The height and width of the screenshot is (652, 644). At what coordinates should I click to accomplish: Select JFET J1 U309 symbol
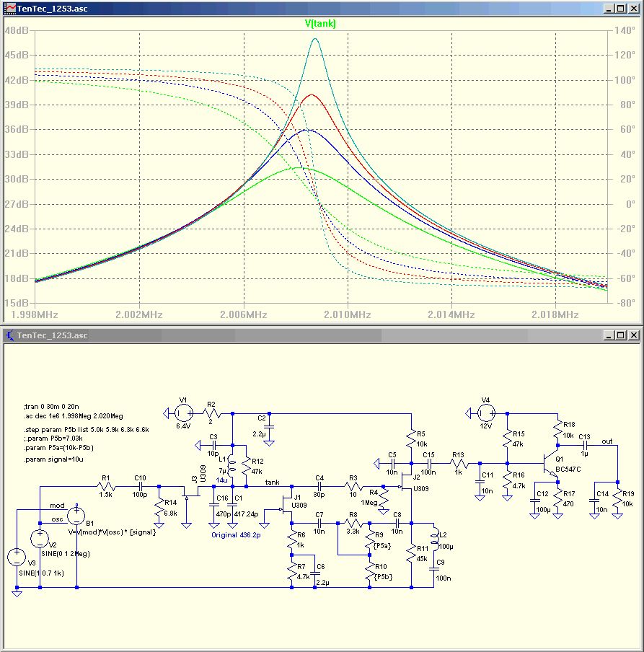(287, 505)
